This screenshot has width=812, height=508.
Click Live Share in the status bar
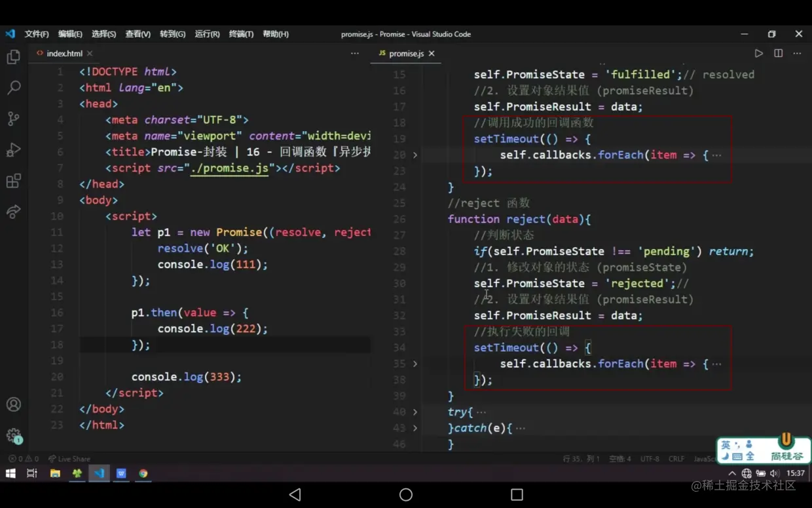tap(69, 459)
